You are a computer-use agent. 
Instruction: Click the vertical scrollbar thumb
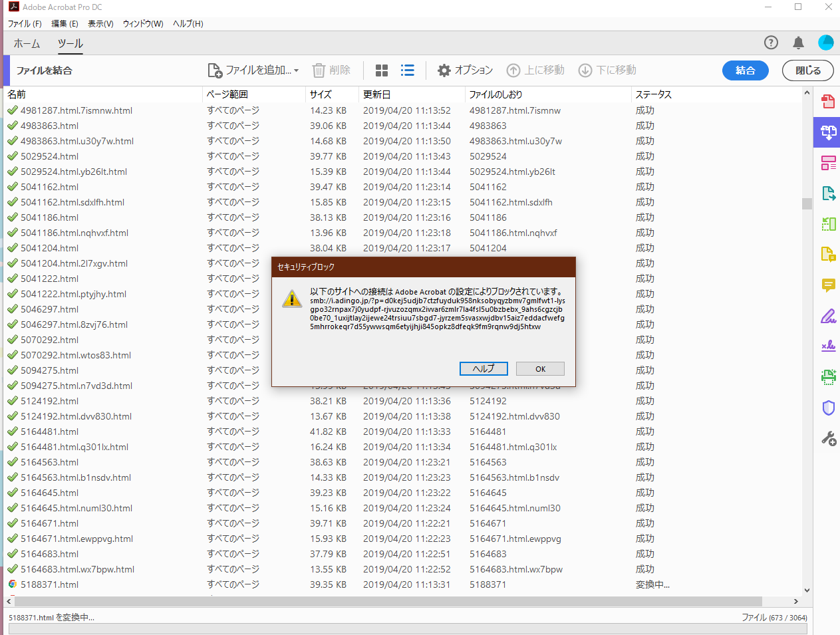pos(807,203)
